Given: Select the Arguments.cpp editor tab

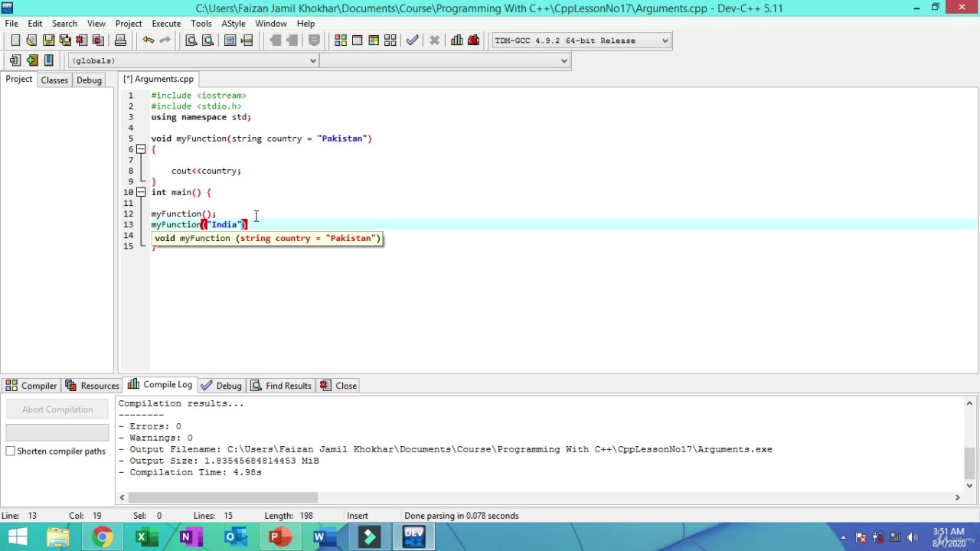Looking at the screenshot, I should [158, 79].
